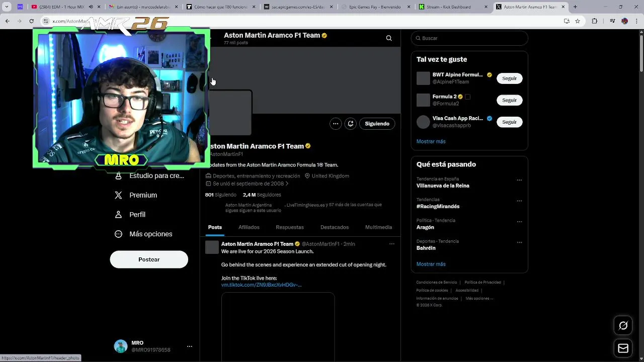Open more options for Bahréin trend
Viewport: 644px width, 362px height.
[x=519, y=242]
